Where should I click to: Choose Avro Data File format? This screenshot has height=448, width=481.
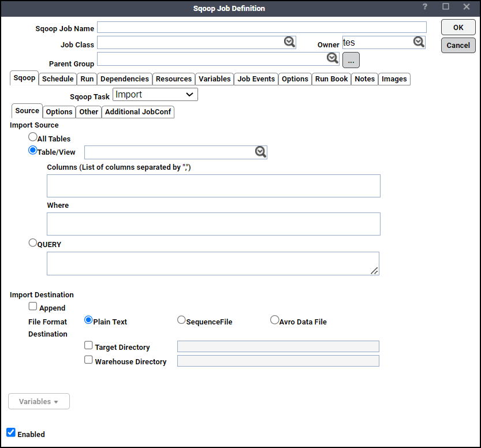pyautogui.click(x=274, y=320)
